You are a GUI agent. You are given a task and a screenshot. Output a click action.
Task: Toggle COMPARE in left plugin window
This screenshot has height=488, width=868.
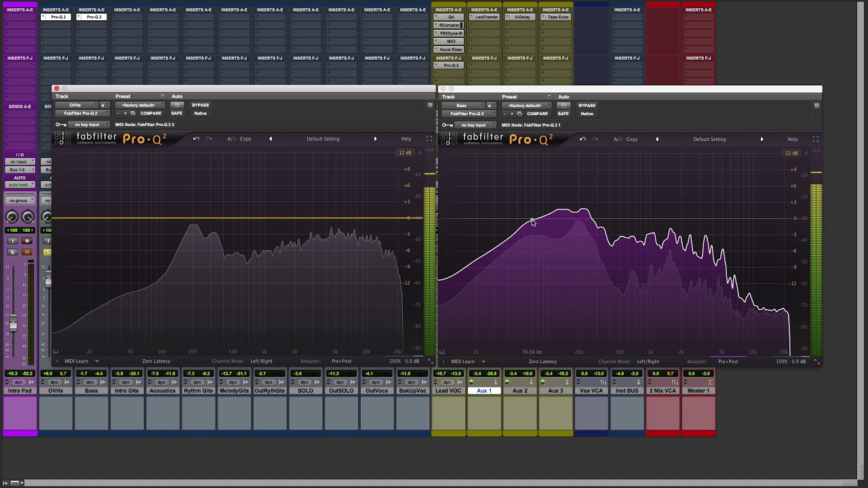tap(151, 113)
